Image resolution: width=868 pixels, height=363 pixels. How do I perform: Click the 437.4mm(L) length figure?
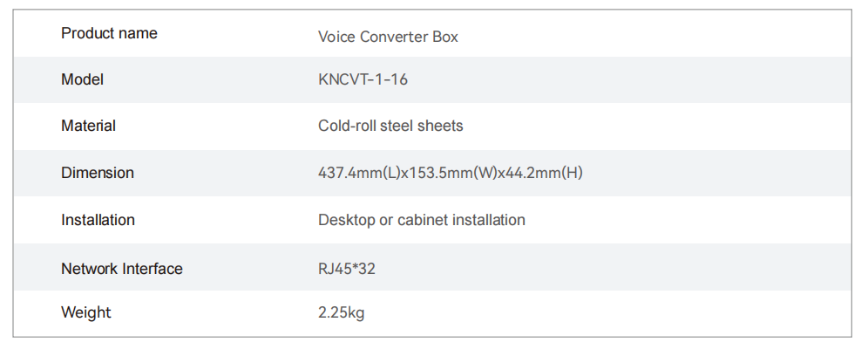coord(358,173)
